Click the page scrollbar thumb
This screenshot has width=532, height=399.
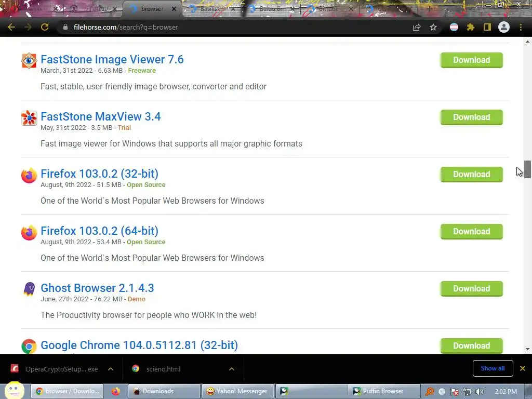527,169
